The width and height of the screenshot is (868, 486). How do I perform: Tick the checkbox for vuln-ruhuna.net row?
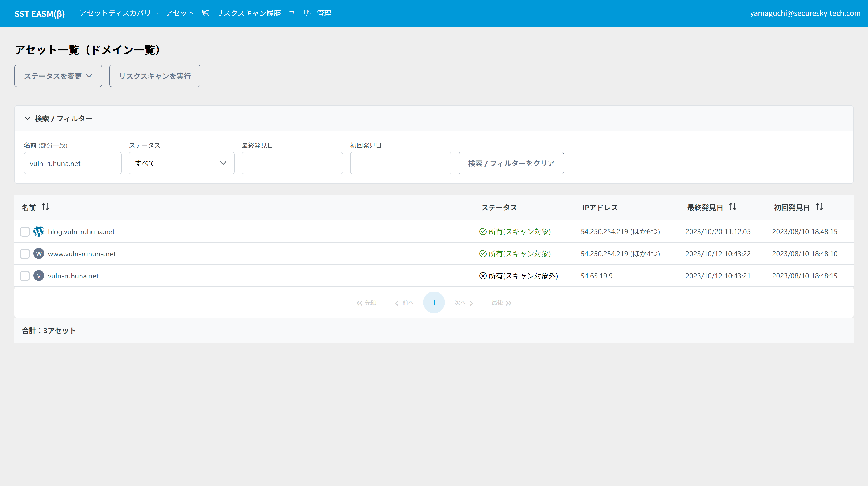(x=25, y=276)
